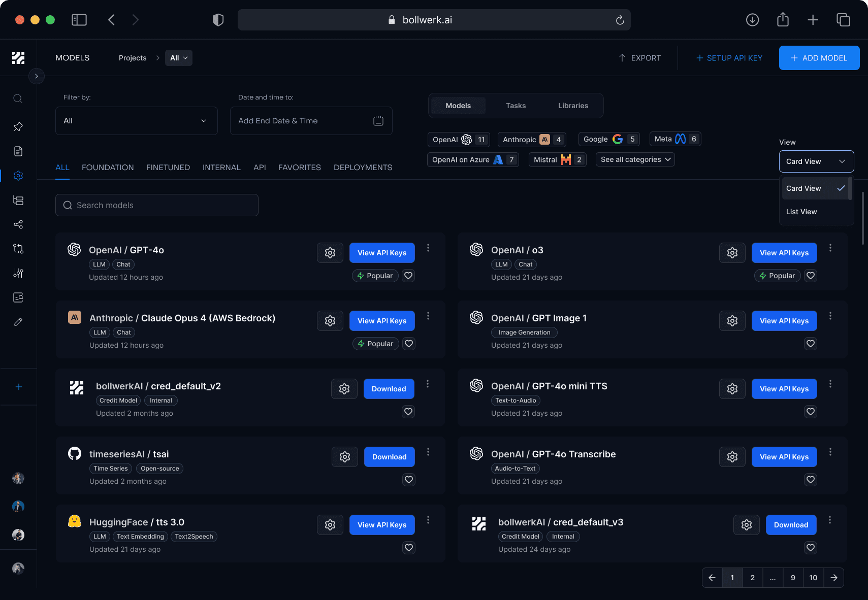Favorite the GPT Image 1 model
Screen dimensions: 868x600
(x=811, y=344)
